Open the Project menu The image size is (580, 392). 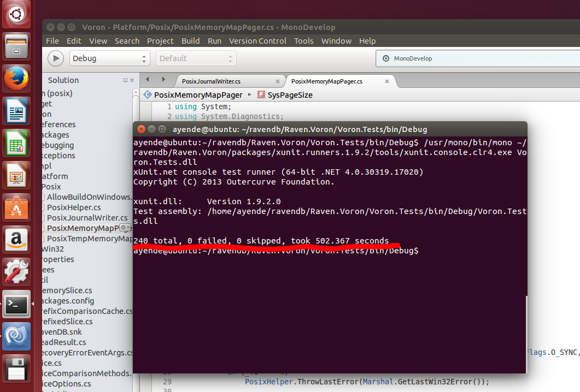point(160,41)
